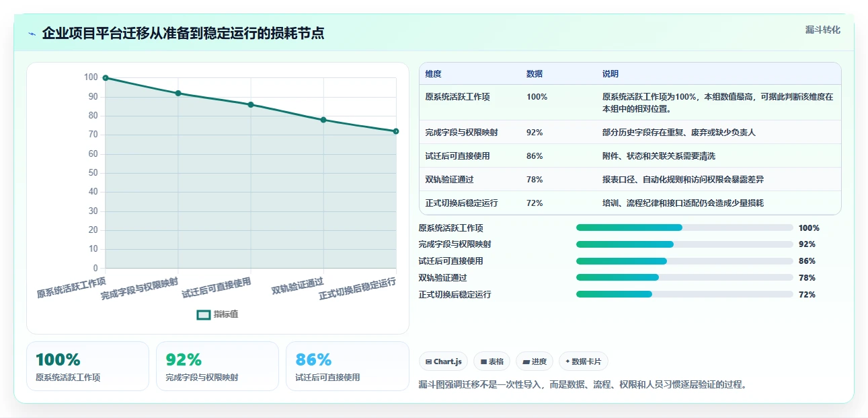This screenshot has height=418, width=868.
Task: Click the chart x-axis label 试迁后可直接使用
Action: [x=216, y=287]
